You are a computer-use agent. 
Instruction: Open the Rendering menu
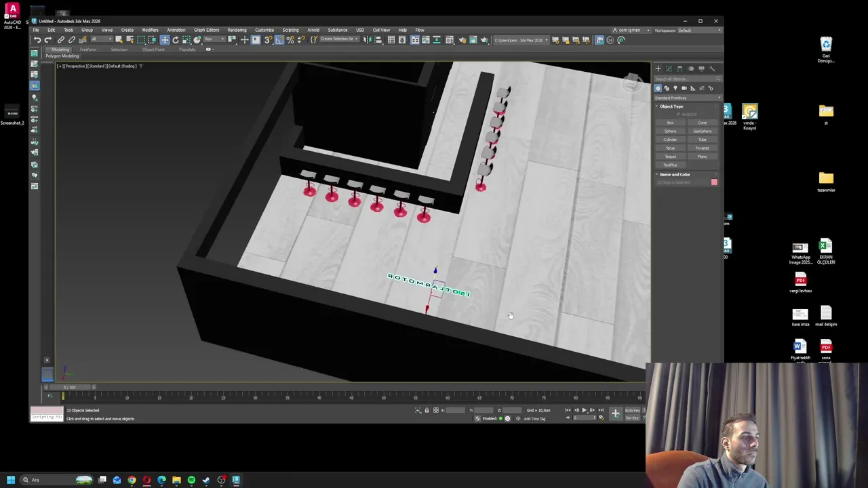point(237,30)
